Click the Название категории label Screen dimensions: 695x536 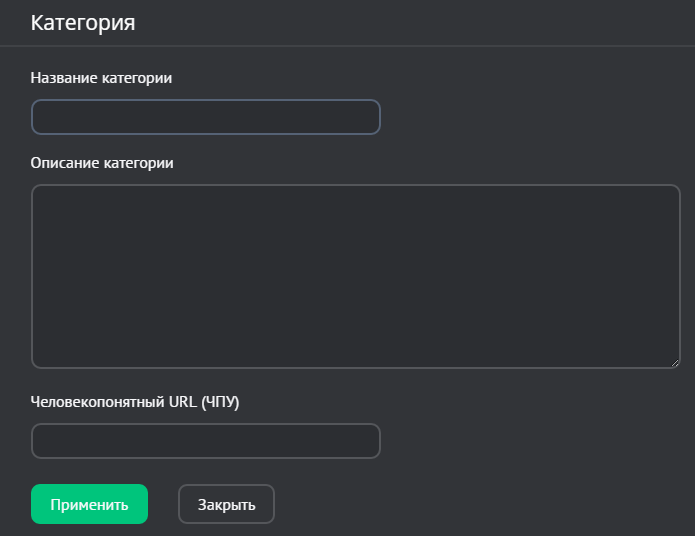click(101, 78)
